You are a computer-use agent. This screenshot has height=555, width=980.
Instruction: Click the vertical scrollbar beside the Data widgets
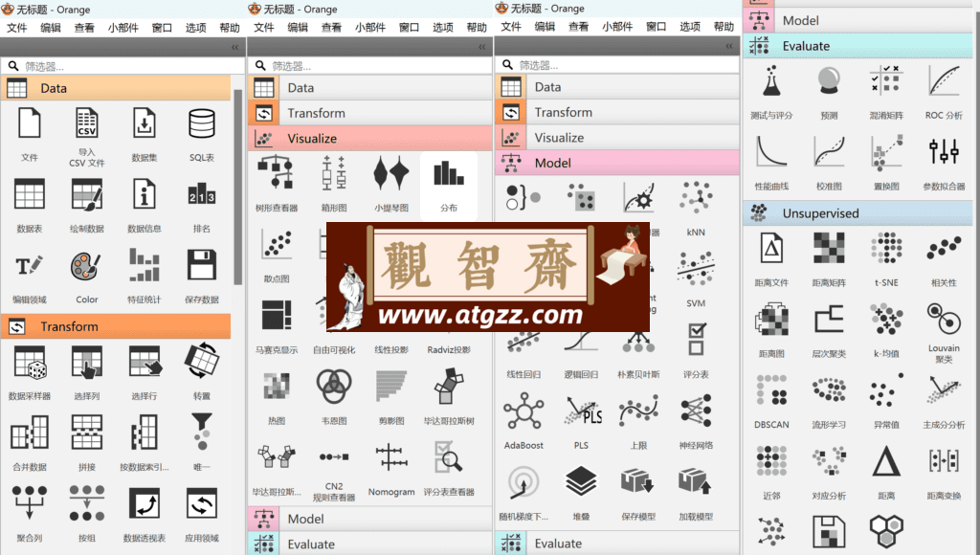pyautogui.click(x=237, y=188)
